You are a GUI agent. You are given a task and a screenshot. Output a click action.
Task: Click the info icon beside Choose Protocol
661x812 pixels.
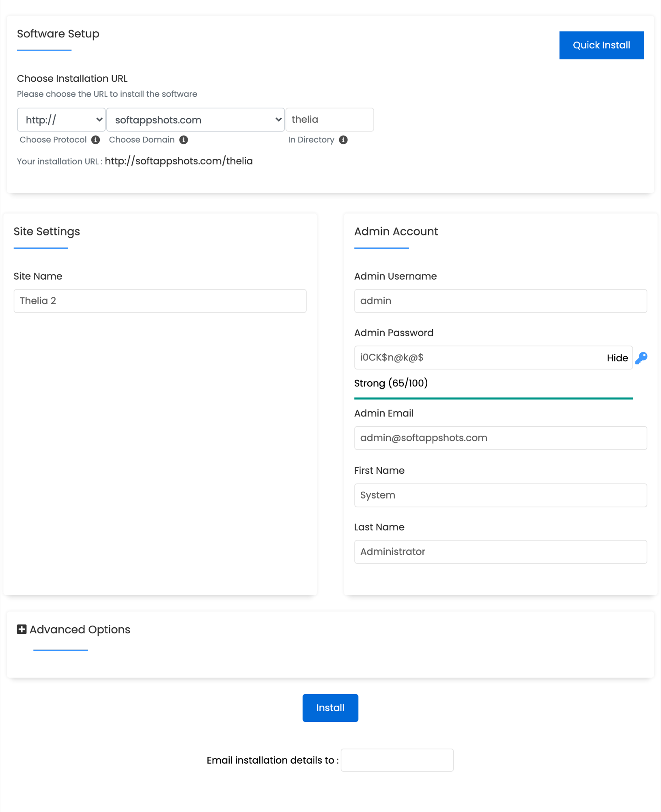pyautogui.click(x=96, y=140)
